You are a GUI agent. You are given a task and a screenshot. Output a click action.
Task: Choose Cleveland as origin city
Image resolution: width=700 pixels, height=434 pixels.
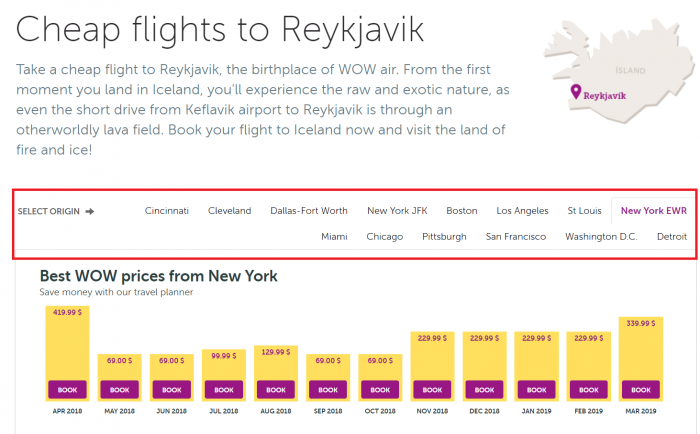tap(229, 211)
